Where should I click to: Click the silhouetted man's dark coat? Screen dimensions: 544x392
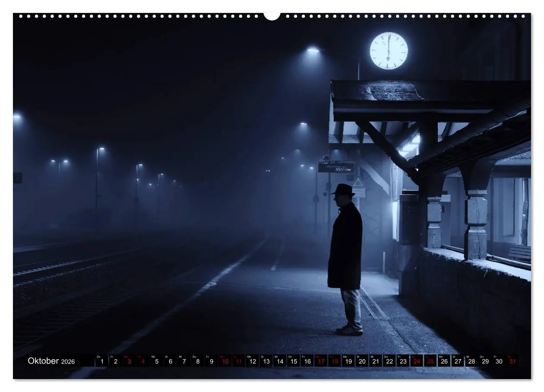pos(345,246)
